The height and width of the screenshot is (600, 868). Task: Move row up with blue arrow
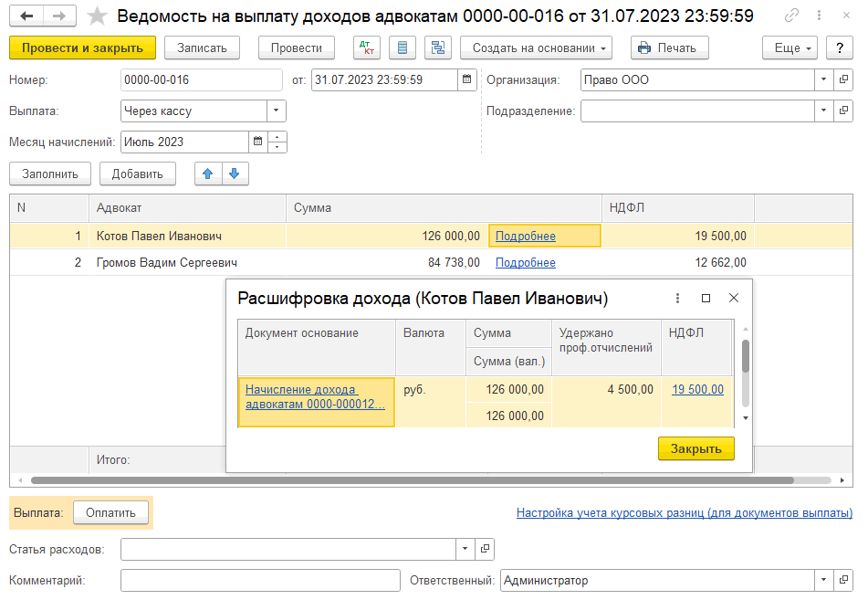[208, 174]
